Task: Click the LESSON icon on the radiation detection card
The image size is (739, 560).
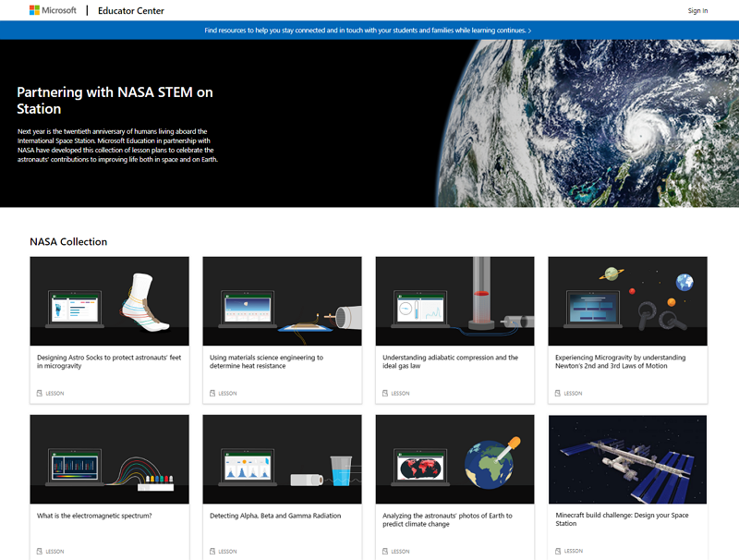Action: click(x=212, y=551)
